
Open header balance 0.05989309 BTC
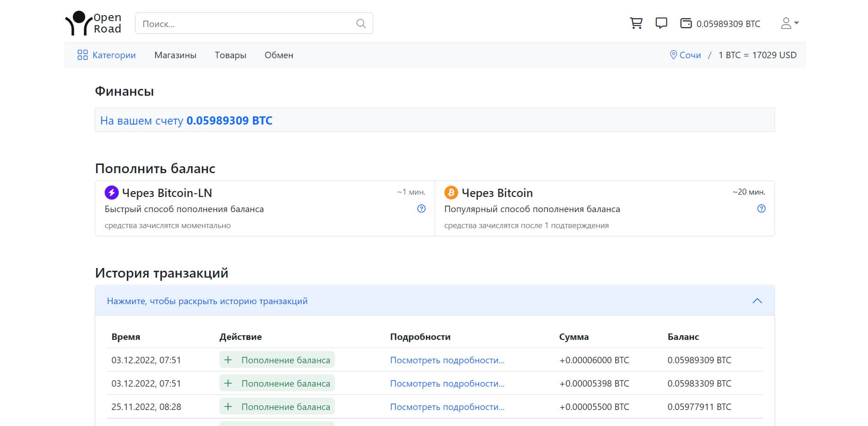coord(728,24)
